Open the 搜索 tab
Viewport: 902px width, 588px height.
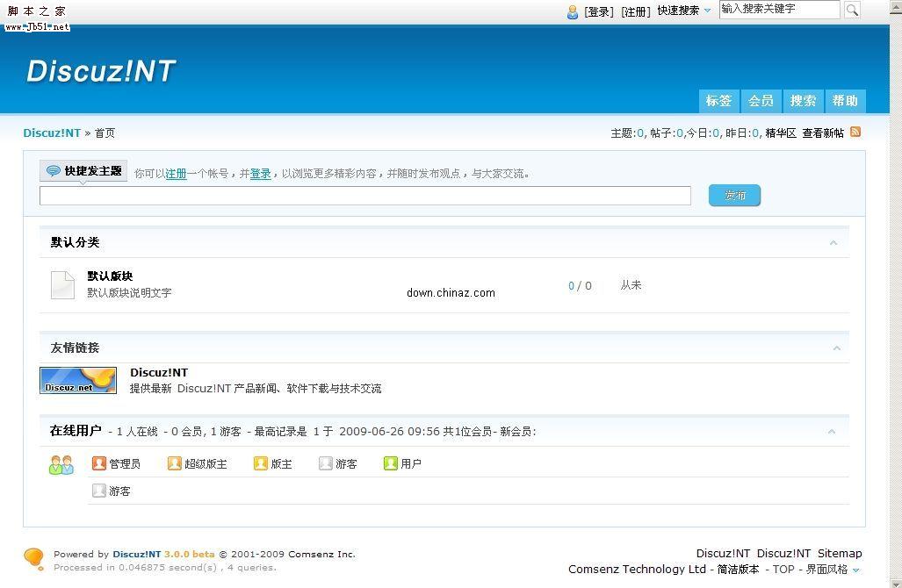[x=803, y=101]
